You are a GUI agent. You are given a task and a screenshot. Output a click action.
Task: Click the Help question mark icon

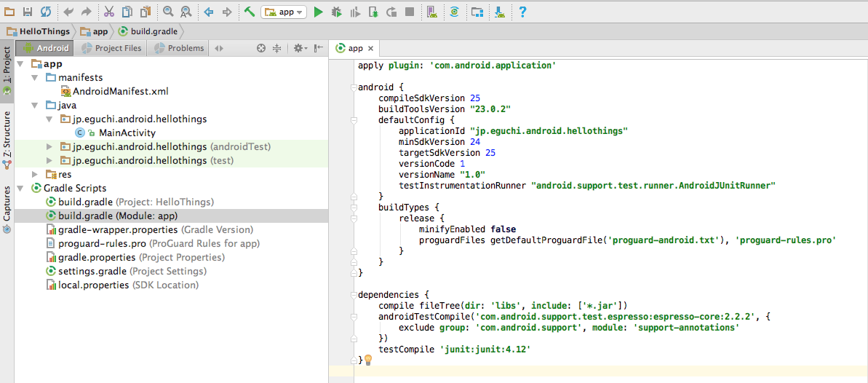(x=522, y=12)
